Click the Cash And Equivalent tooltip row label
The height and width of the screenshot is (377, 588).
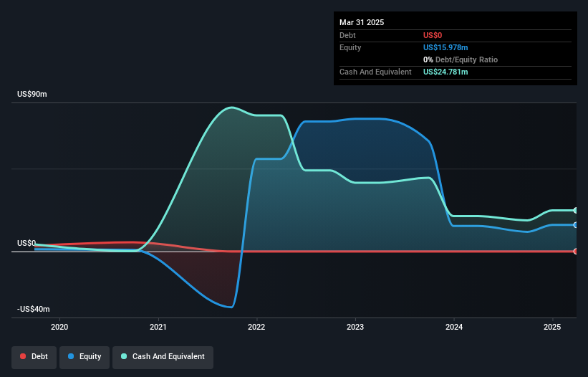[375, 72]
